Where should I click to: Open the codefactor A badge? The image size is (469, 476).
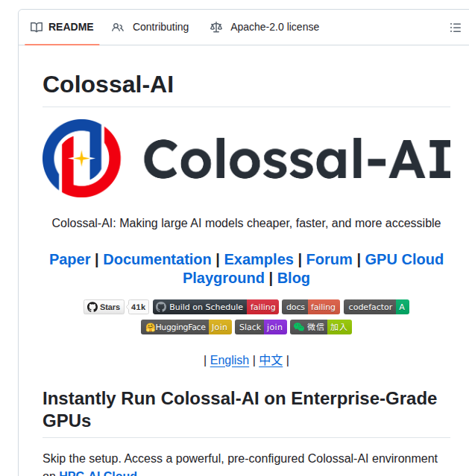coord(377,307)
